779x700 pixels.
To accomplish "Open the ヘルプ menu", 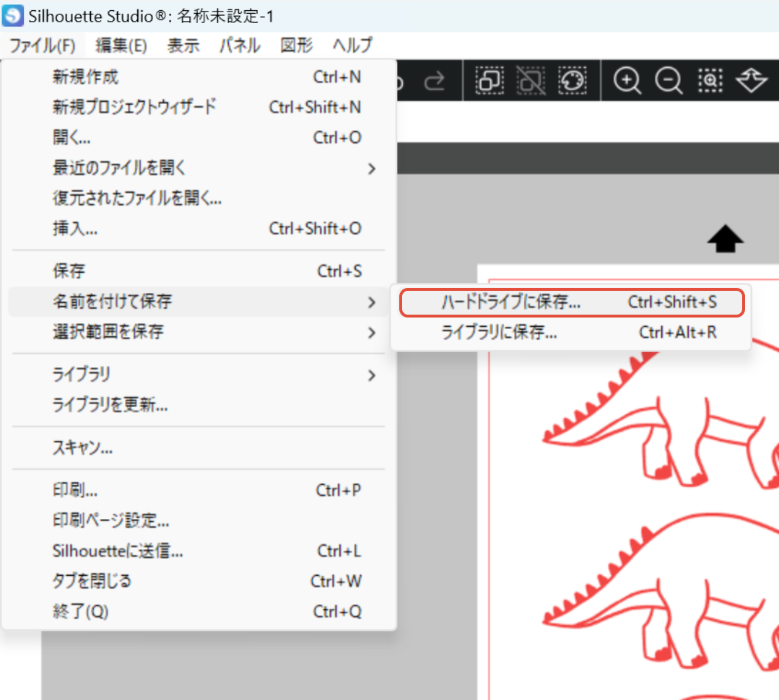I will (x=352, y=45).
